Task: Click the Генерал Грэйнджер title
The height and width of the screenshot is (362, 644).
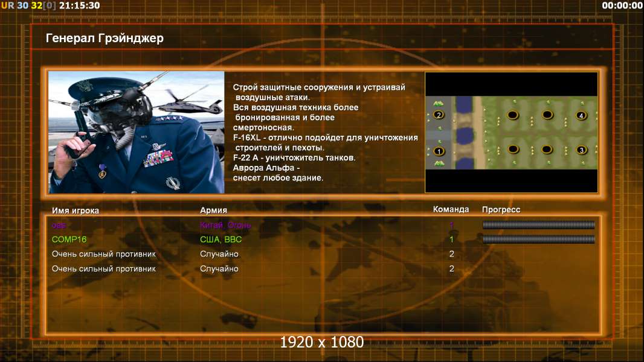Action: point(105,38)
